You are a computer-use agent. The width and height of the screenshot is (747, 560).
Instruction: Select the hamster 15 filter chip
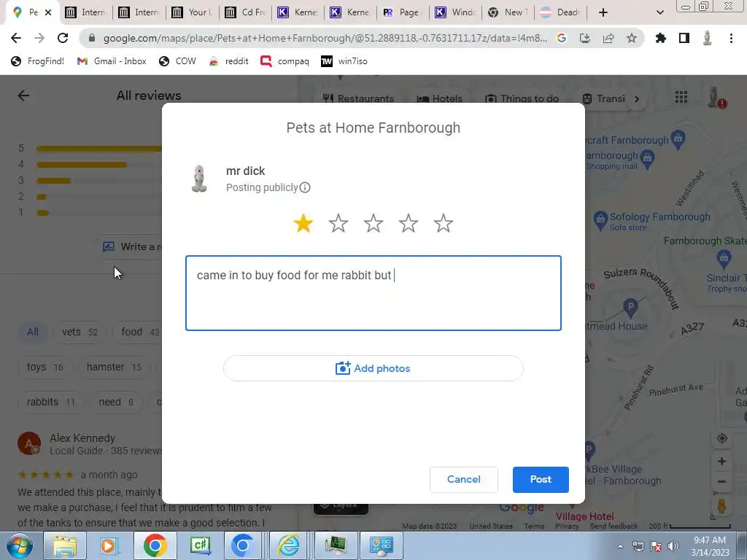pos(114,367)
